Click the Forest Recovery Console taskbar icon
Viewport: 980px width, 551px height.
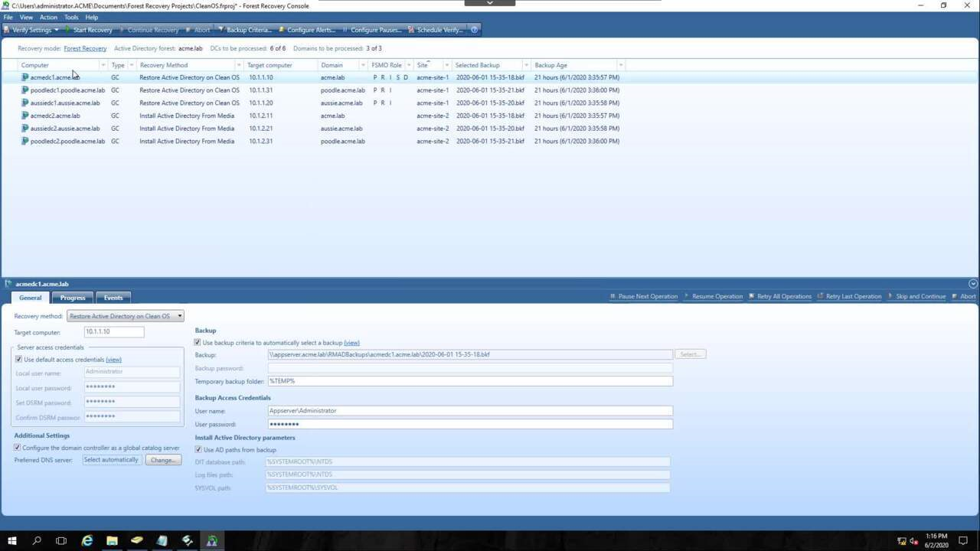212,541
